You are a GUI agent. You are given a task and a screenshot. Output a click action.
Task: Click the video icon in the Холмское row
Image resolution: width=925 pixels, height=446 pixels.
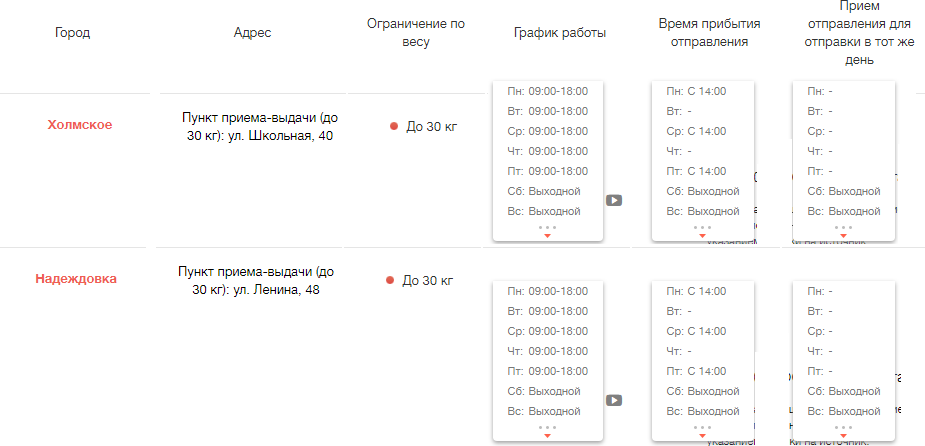[x=614, y=200]
